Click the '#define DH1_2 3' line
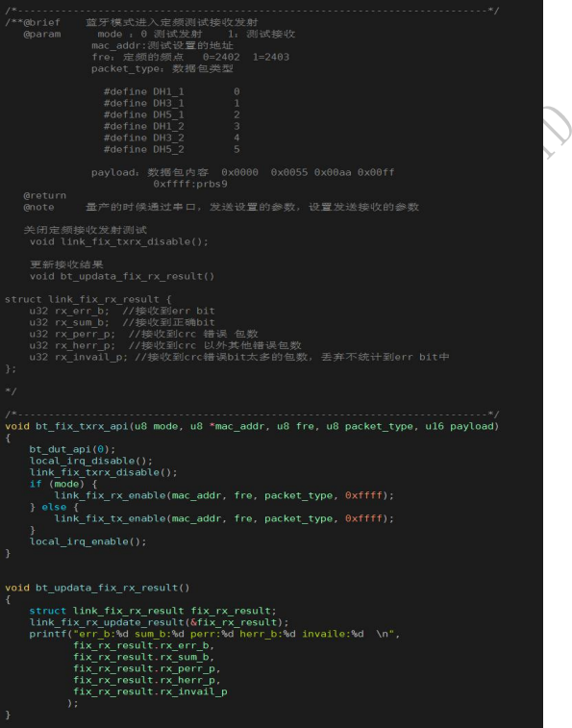 pyautogui.click(x=172, y=126)
